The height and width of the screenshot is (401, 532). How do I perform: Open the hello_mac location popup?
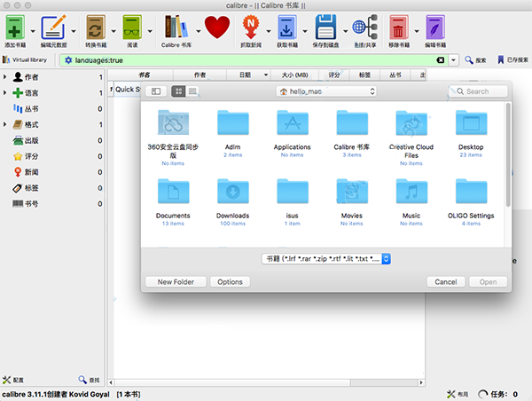click(x=326, y=91)
